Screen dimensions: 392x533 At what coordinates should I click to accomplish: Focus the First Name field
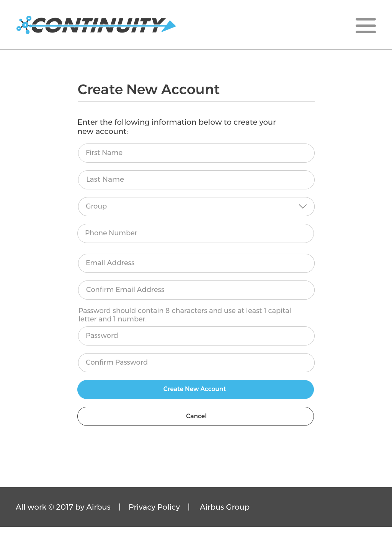pos(196,153)
